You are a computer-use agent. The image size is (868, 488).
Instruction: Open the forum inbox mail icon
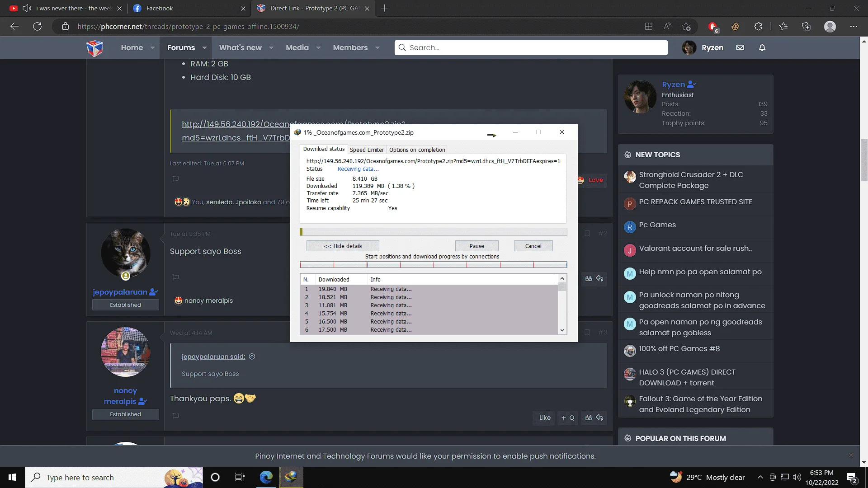point(740,47)
